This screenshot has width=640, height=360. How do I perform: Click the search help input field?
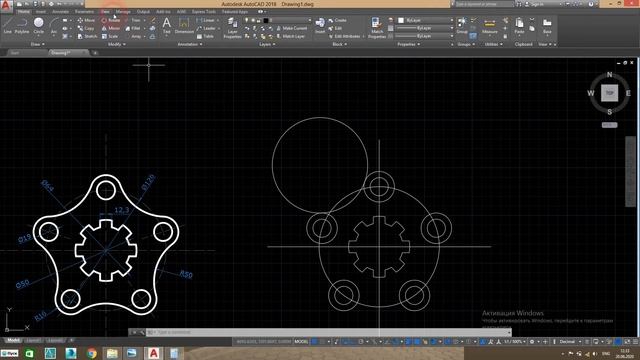(x=484, y=4)
